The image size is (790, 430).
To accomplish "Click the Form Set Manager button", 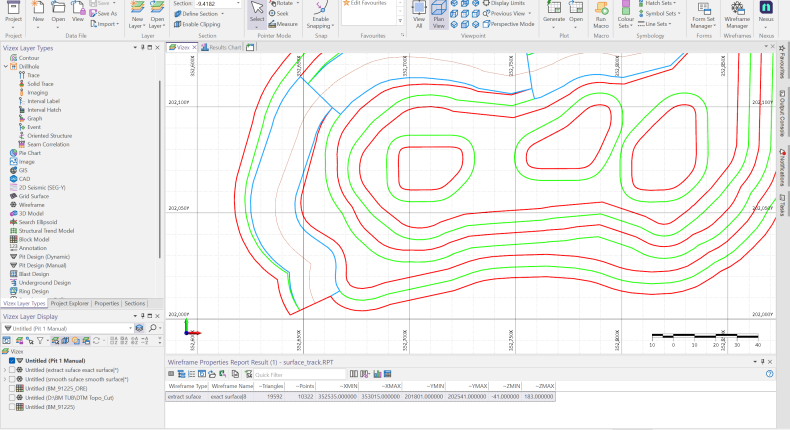I will pyautogui.click(x=704, y=15).
